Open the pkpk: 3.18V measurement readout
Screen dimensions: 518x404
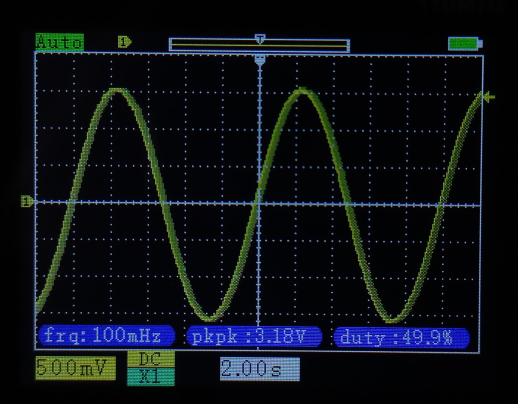(254, 337)
